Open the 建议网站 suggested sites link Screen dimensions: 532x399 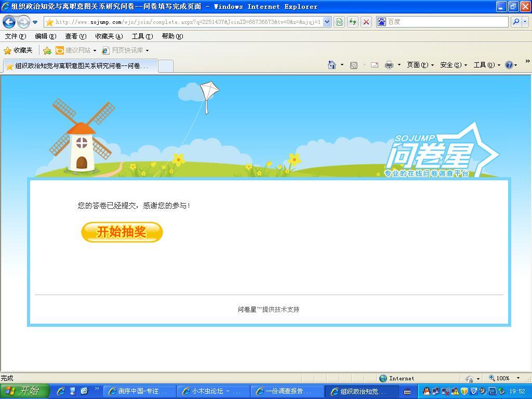click(x=75, y=50)
